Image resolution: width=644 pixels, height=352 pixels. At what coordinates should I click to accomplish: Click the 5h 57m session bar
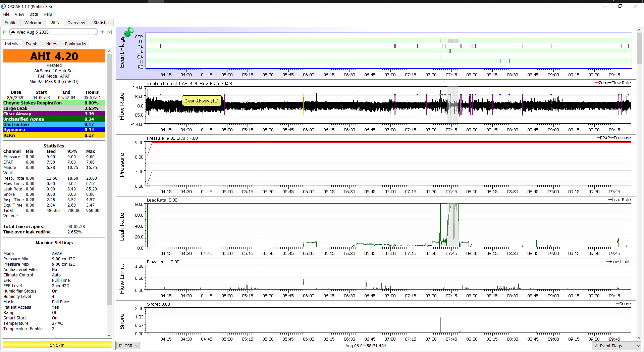[57, 345]
